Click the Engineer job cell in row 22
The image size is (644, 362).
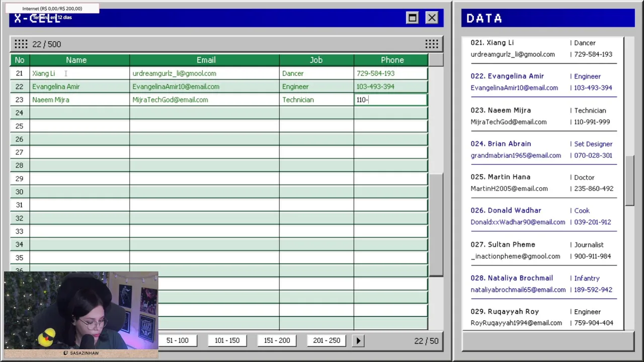316,86
